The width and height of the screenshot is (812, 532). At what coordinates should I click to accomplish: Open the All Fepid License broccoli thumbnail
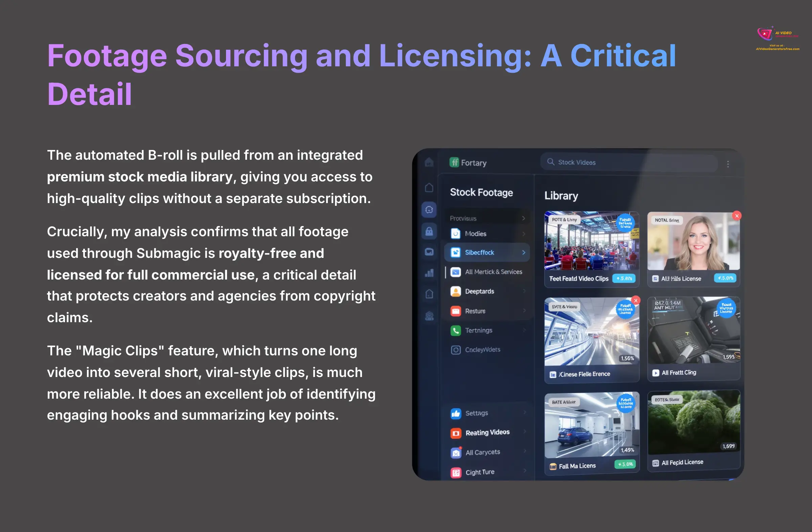coord(694,422)
